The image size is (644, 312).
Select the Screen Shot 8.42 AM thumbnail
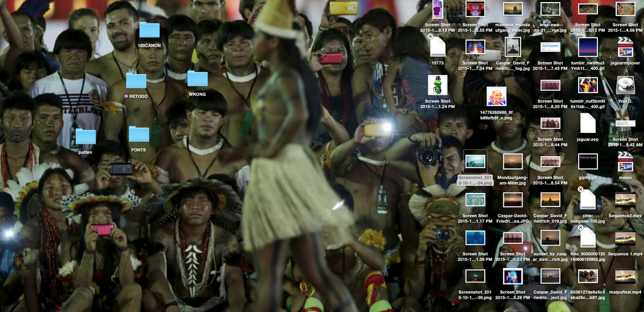(x=625, y=123)
